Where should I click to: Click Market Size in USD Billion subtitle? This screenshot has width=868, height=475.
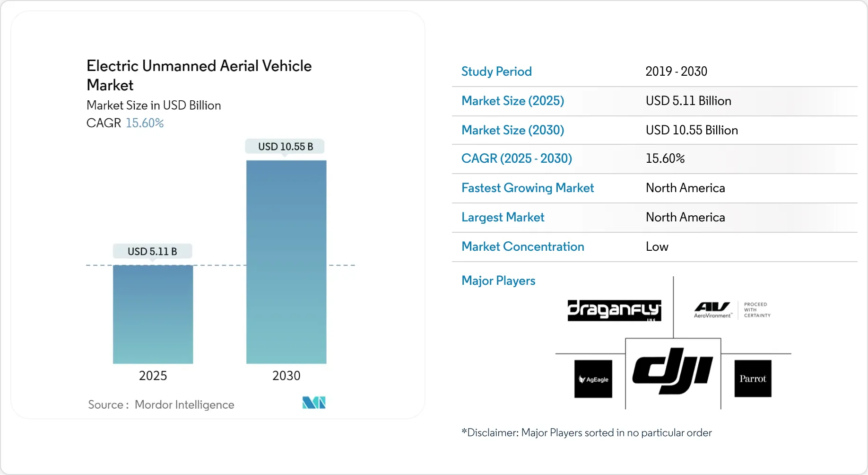click(154, 105)
